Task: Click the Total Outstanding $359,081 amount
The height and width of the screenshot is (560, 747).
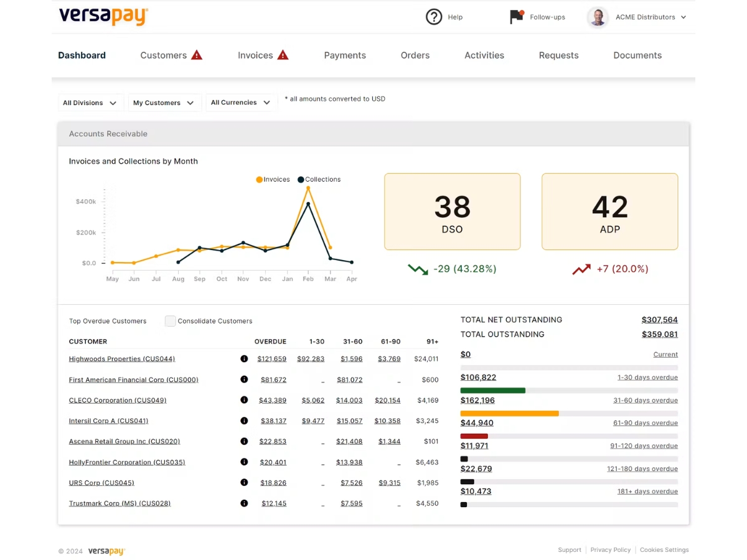Action: coord(660,334)
